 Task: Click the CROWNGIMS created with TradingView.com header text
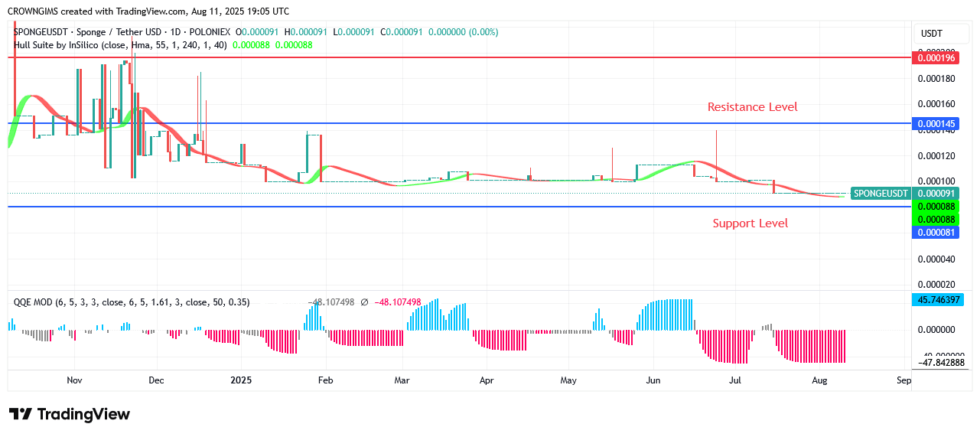(x=148, y=11)
